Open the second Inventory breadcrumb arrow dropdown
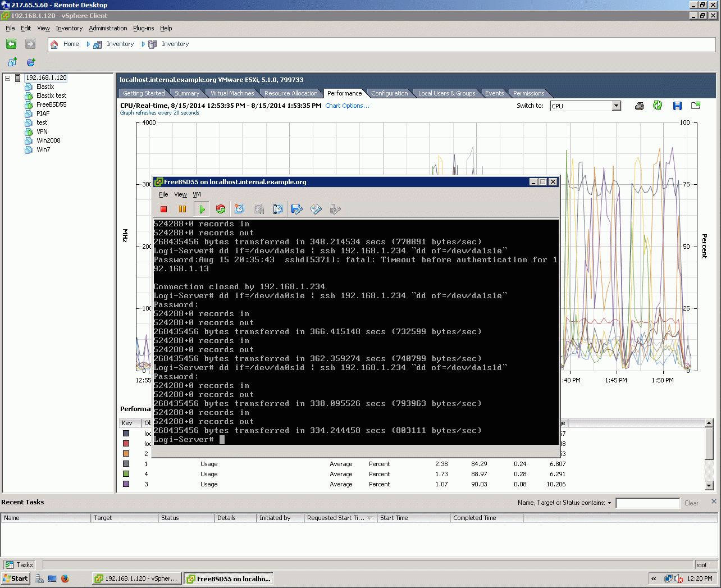This screenshot has height=588, width=721. (x=143, y=44)
